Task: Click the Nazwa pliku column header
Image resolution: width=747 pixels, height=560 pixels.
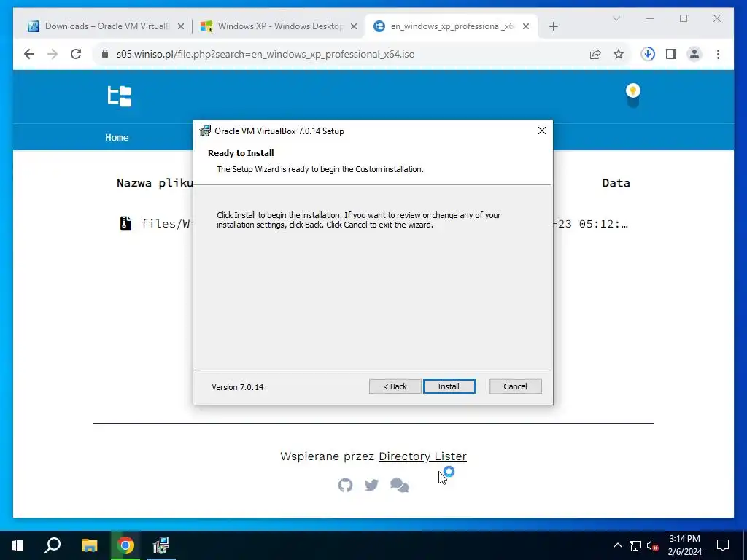Action: click(155, 183)
